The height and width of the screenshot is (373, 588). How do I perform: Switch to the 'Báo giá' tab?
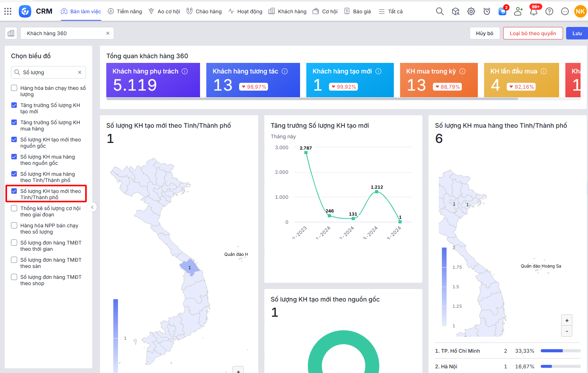click(x=357, y=11)
